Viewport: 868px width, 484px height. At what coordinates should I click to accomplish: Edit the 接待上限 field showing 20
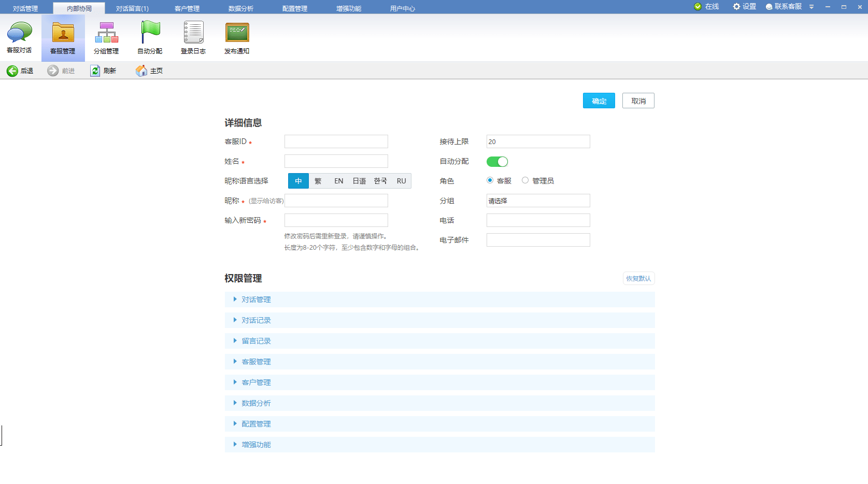pyautogui.click(x=538, y=141)
